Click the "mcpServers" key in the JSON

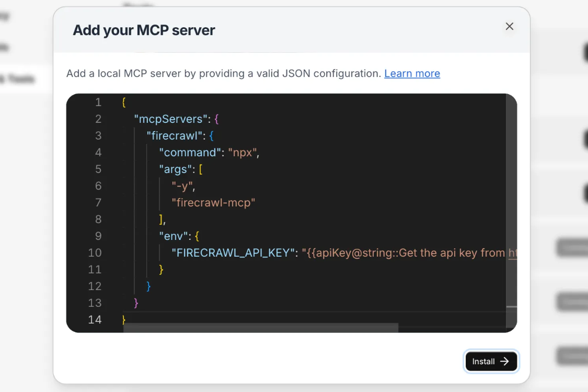click(171, 119)
